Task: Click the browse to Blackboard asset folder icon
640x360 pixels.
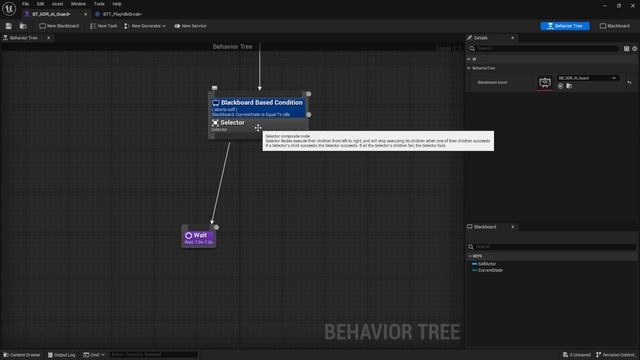Action: [569, 86]
